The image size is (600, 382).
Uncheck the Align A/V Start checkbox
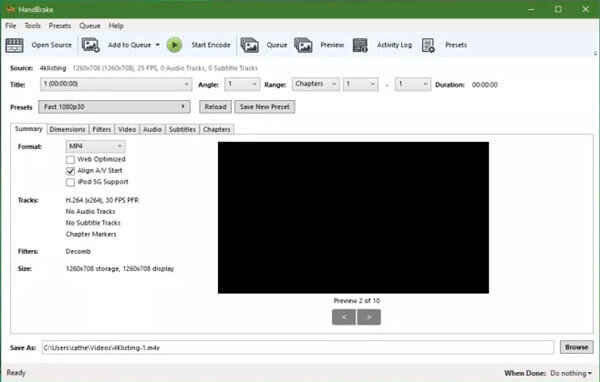pos(70,171)
